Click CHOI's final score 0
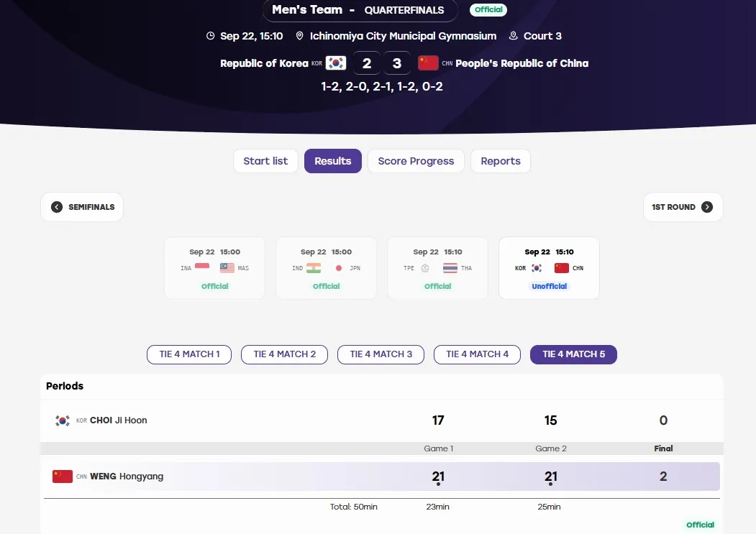Viewport: 756px width, 534px height. point(663,420)
